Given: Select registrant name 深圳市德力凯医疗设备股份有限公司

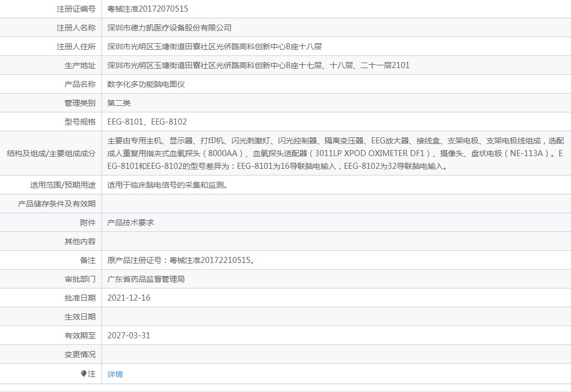Looking at the screenshot, I should (x=169, y=28).
